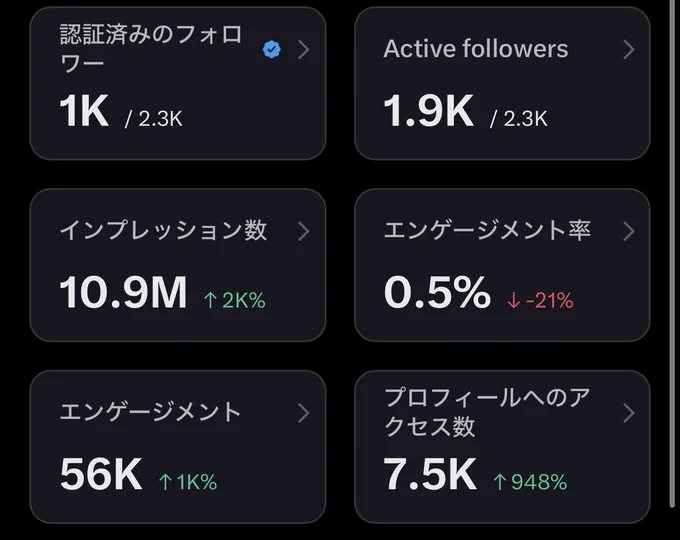Click the 1.9K active followers count

(428, 111)
